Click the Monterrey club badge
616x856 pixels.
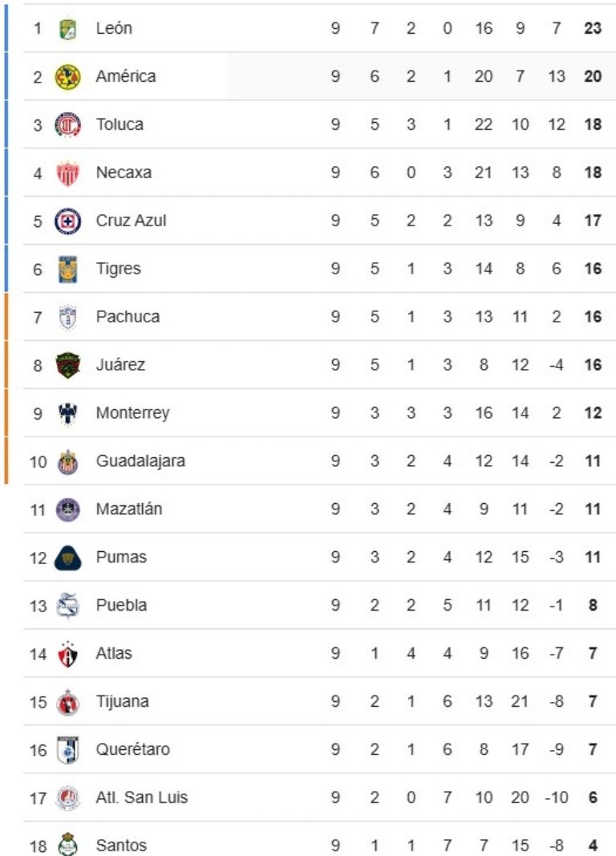(68, 413)
